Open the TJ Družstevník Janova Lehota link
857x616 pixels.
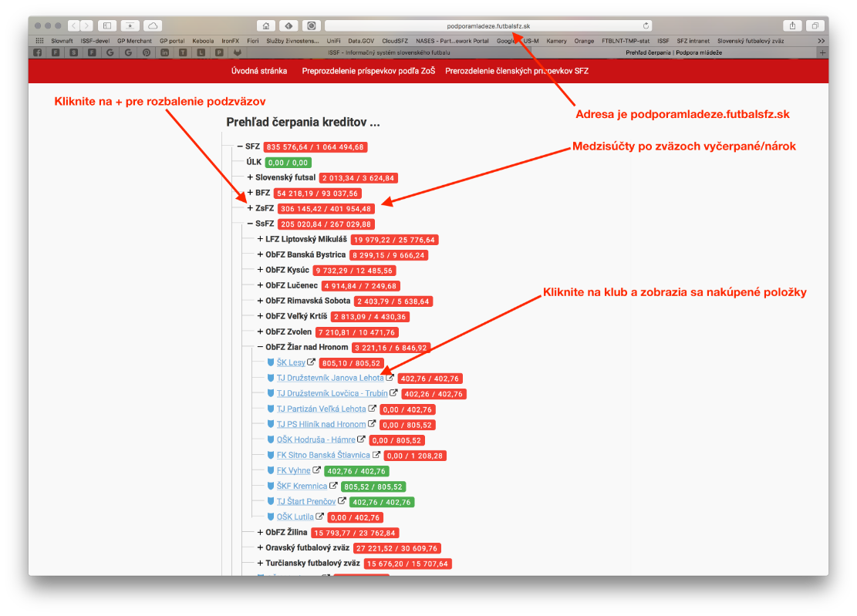(x=330, y=378)
